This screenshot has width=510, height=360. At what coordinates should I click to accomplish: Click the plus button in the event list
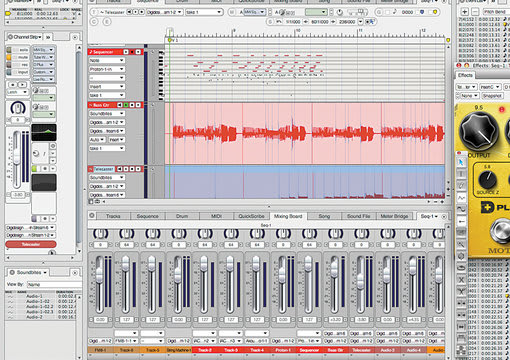pos(465,12)
